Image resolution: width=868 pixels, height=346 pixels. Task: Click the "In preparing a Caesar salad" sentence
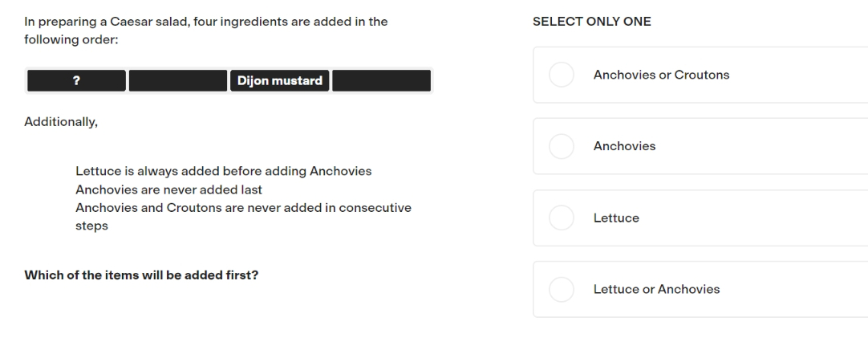pos(206,22)
